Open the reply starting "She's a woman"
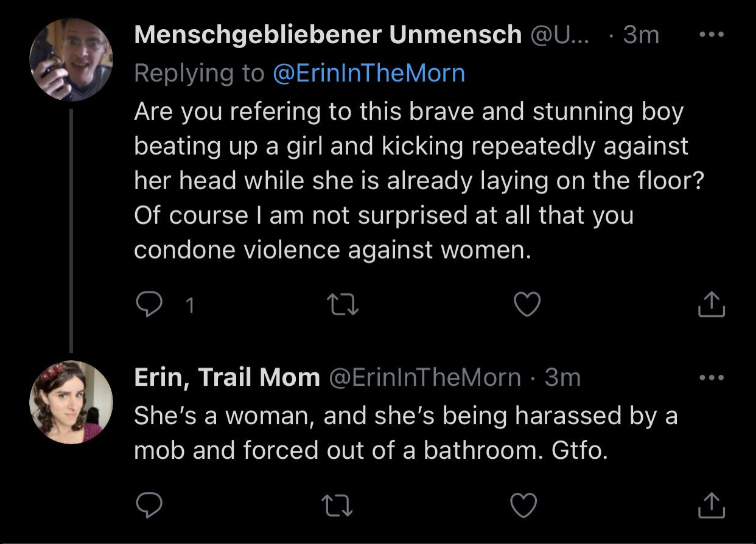 coord(405,433)
